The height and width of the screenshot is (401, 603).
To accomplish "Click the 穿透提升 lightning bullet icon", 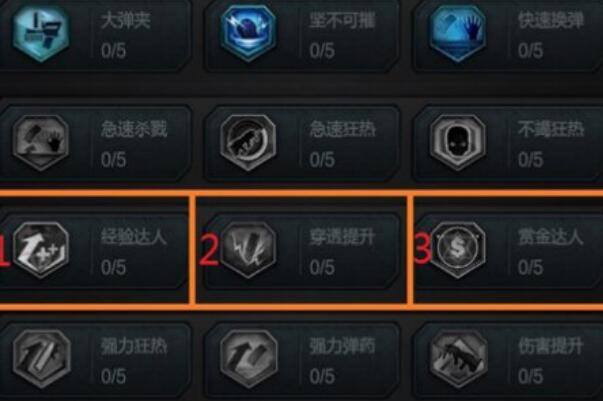I will pos(248,250).
